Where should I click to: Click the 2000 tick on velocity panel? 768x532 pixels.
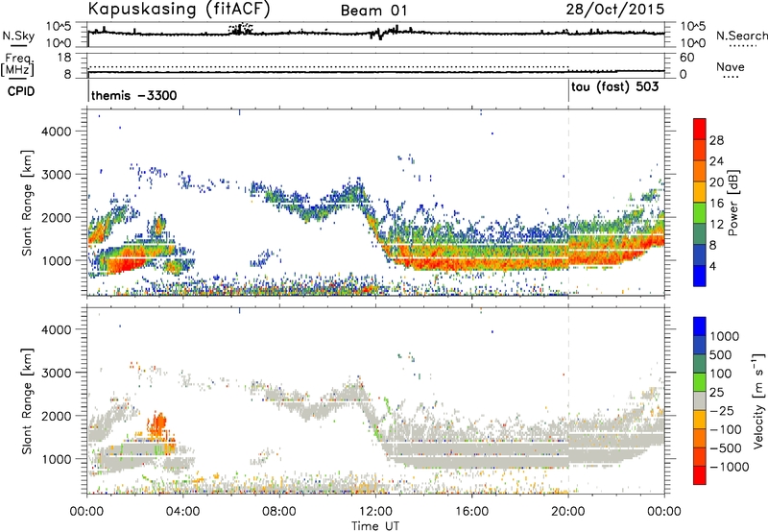(x=56, y=416)
